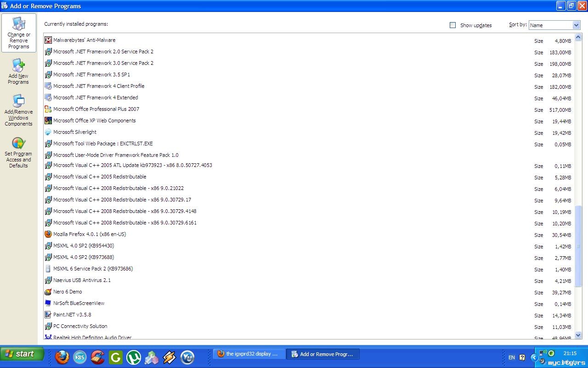Image resolution: width=588 pixels, height=368 pixels.
Task: Click the .NET Framework 4 Client Profile icon
Action: pos(48,86)
